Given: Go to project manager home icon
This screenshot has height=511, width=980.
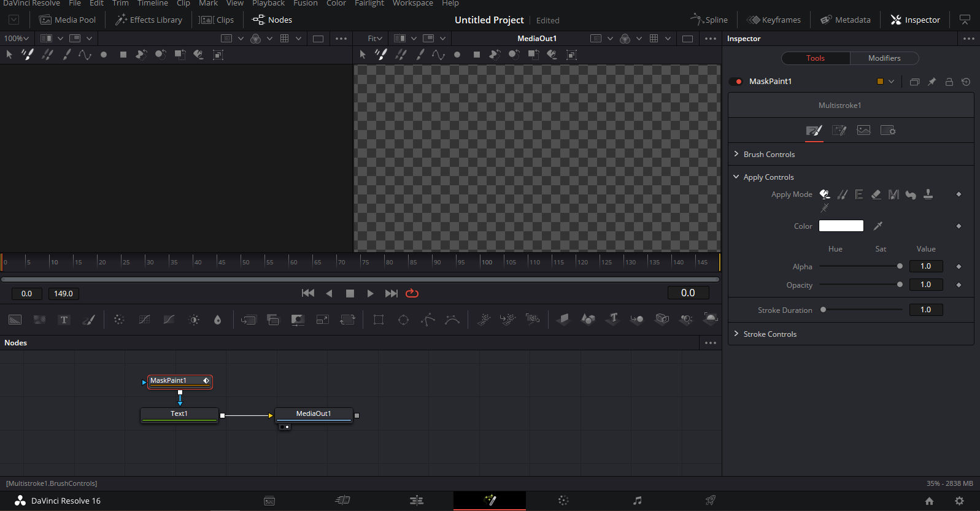Looking at the screenshot, I should click(929, 501).
